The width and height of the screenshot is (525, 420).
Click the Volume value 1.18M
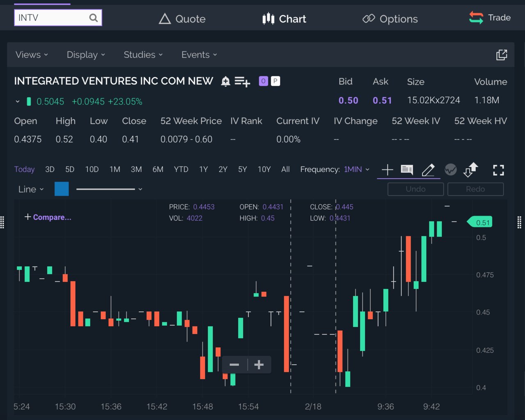tap(486, 100)
